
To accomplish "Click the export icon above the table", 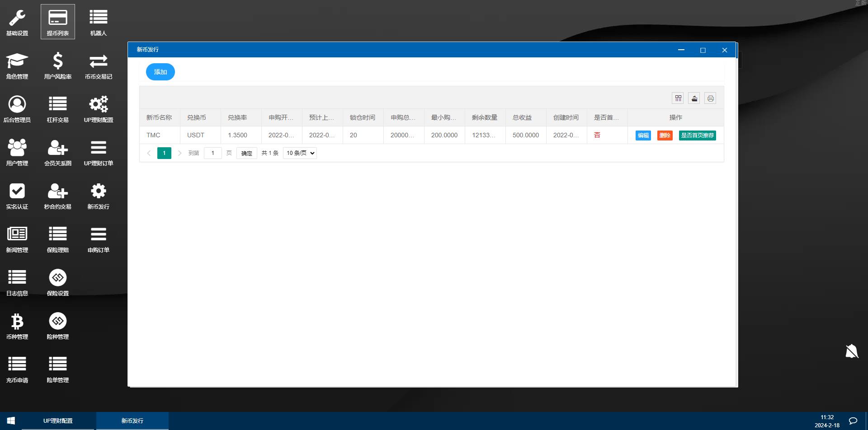I will (x=694, y=98).
